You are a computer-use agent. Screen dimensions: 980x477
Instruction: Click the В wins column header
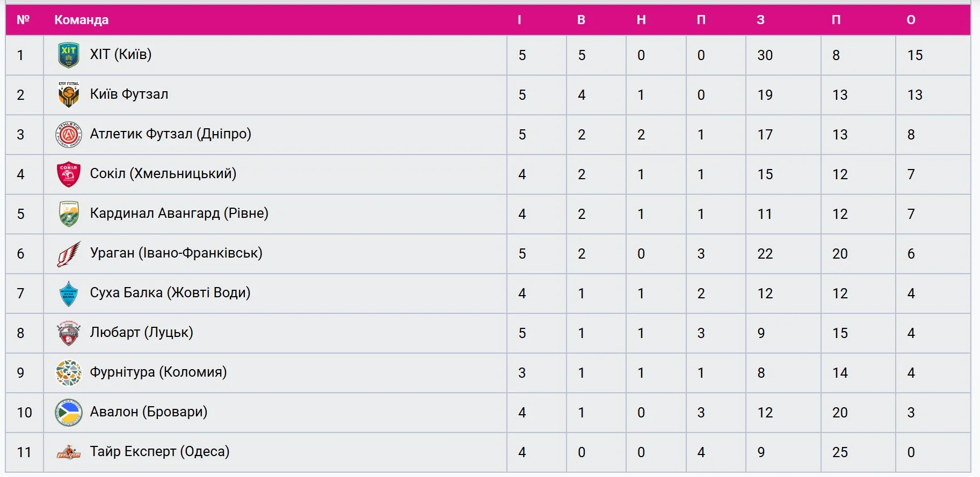(581, 20)
